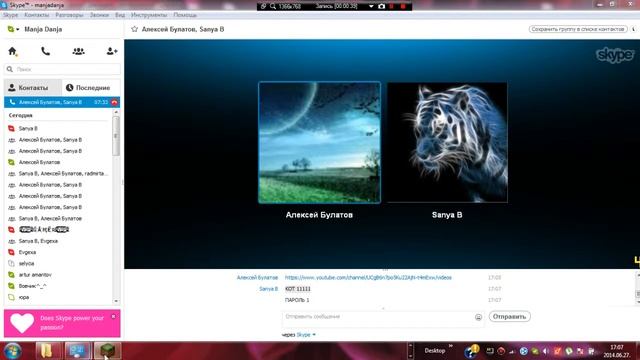Click the Отправить button
This screenshot has height=360, width=640.
point(509,317)
